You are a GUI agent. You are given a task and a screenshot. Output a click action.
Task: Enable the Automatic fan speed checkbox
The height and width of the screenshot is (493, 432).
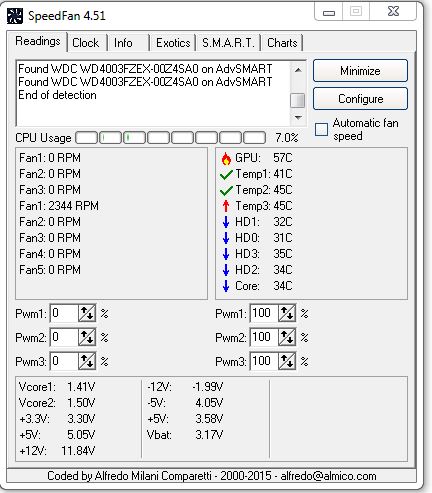point(321,129)
